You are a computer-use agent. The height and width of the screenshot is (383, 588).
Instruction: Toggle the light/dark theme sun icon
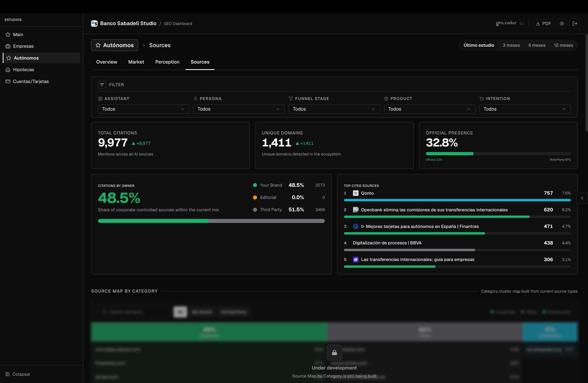click(x=562, y=24)
